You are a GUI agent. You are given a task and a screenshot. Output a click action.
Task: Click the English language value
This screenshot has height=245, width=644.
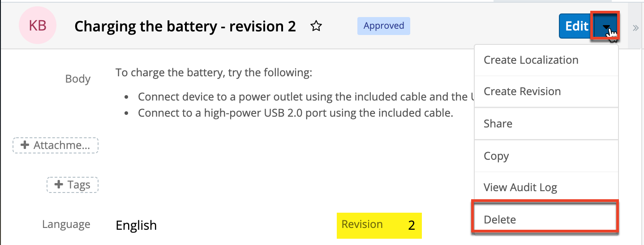[136, 225]
